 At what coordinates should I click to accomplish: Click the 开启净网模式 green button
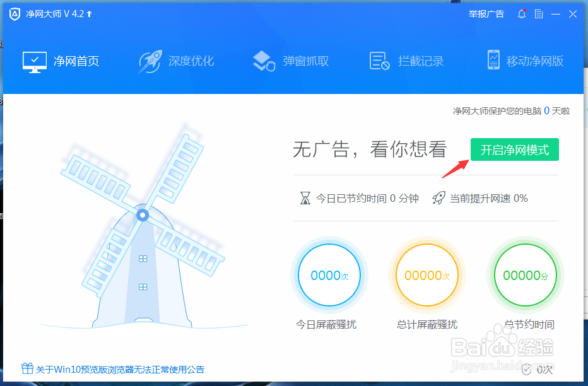click(x=515, y=149)
